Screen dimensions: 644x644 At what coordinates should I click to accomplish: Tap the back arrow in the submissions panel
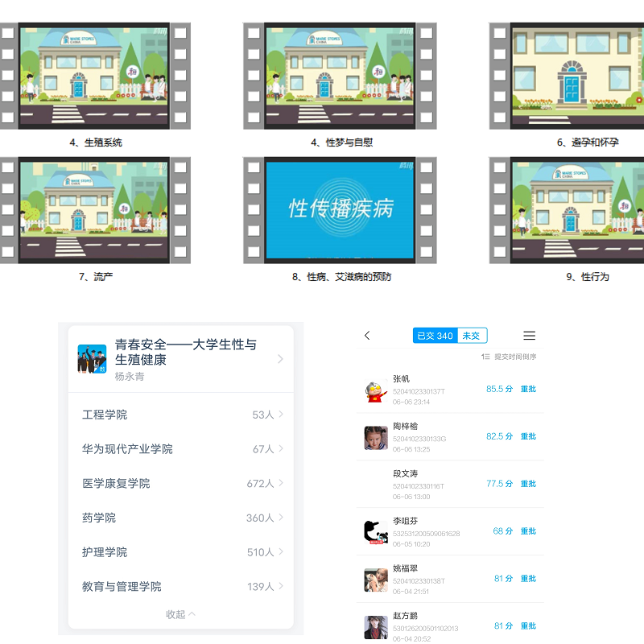point(368,336)
